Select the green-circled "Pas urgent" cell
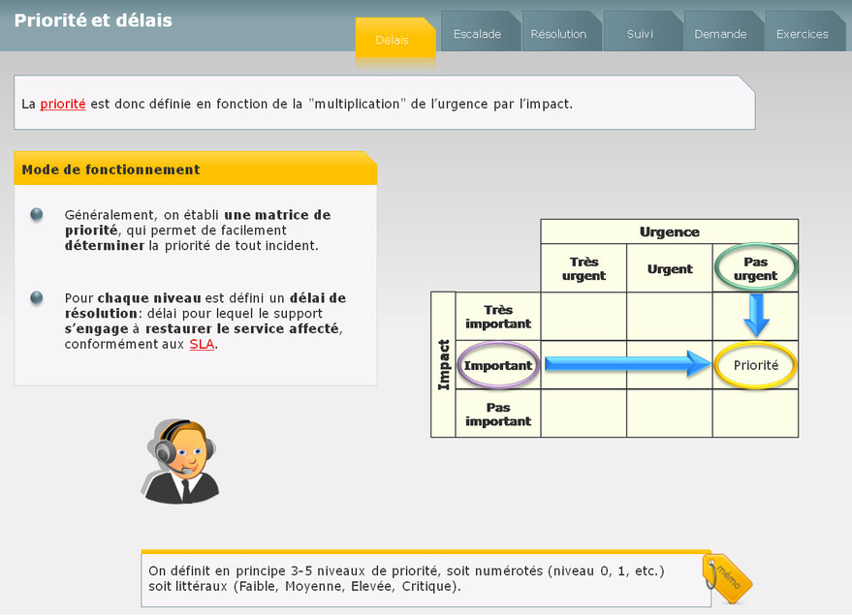Image resolution: width=852 pixels, height=616 pixels. [x=755, y=268]
